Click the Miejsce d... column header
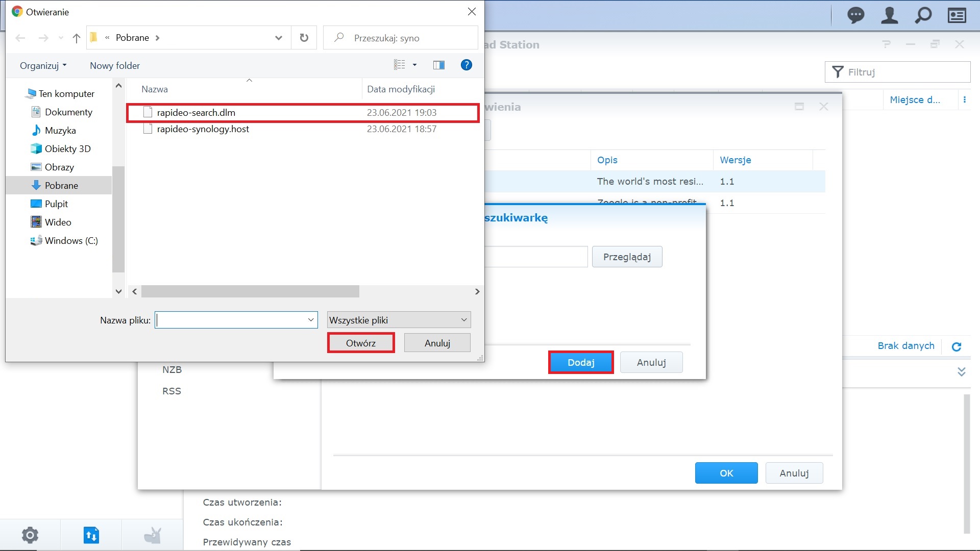Image resolution: width=980 pixels, height=551 pixels. tap(915, 100)
